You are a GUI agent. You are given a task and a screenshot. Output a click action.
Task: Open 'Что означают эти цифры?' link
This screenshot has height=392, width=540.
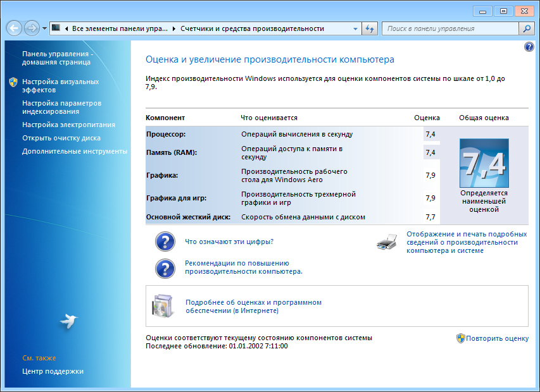[229, 242]
